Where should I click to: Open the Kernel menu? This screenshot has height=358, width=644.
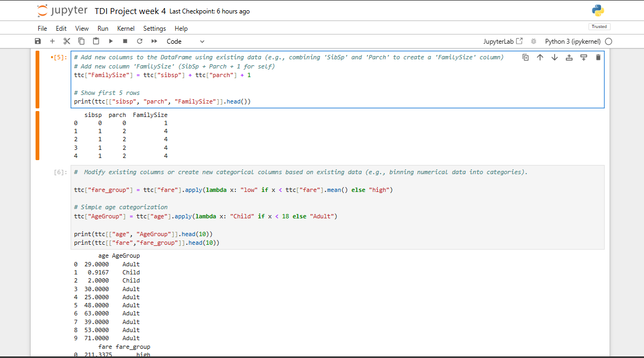(126, 29)
